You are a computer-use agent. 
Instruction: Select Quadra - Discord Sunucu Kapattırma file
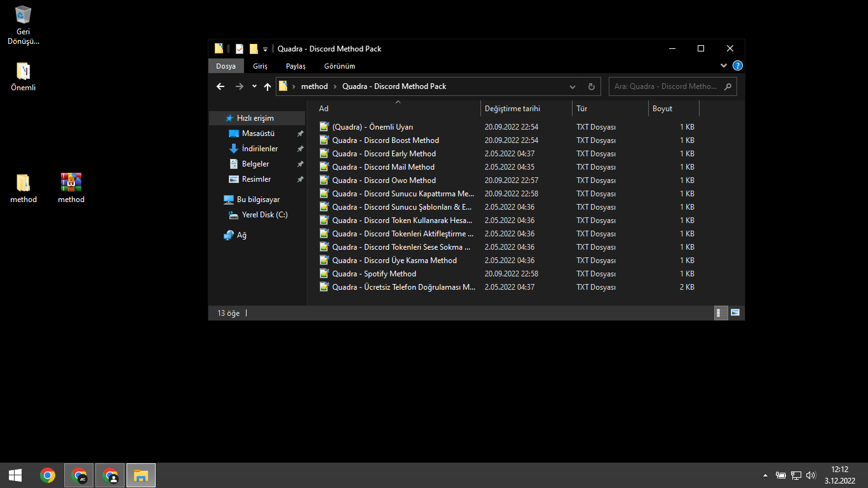pos(507,194)
